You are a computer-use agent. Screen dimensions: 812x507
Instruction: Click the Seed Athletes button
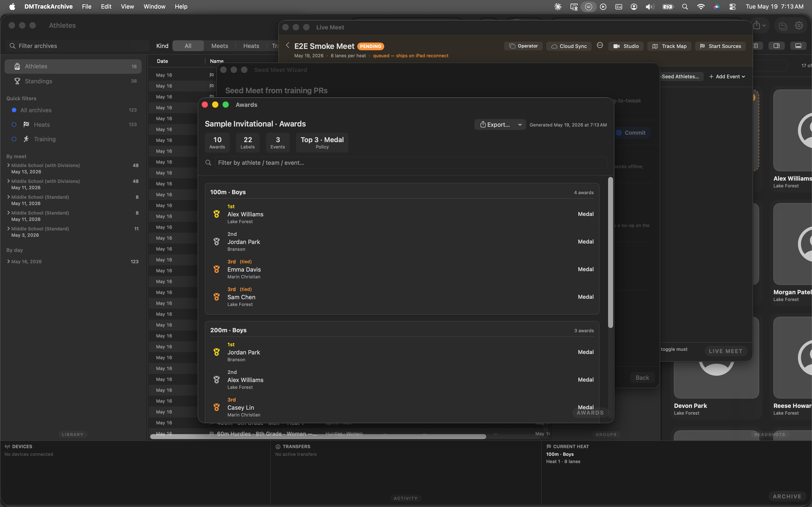point(680,77)
